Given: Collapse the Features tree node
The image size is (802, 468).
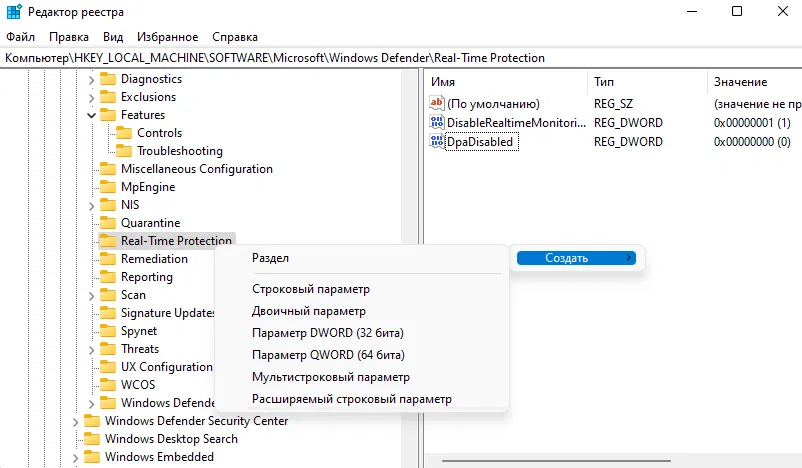Looking at the screenshot, I should (x=91, y=115).
